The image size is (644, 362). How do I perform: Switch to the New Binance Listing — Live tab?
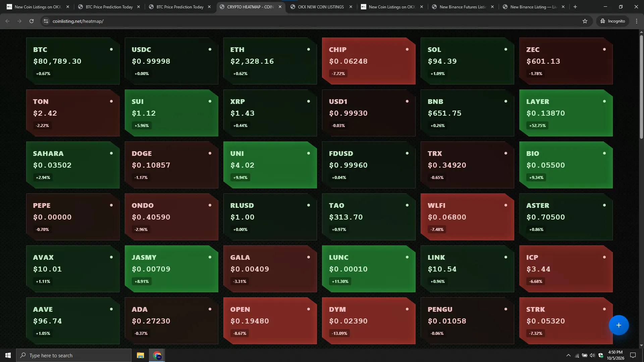pyautogui.click(x=533, y=7)
